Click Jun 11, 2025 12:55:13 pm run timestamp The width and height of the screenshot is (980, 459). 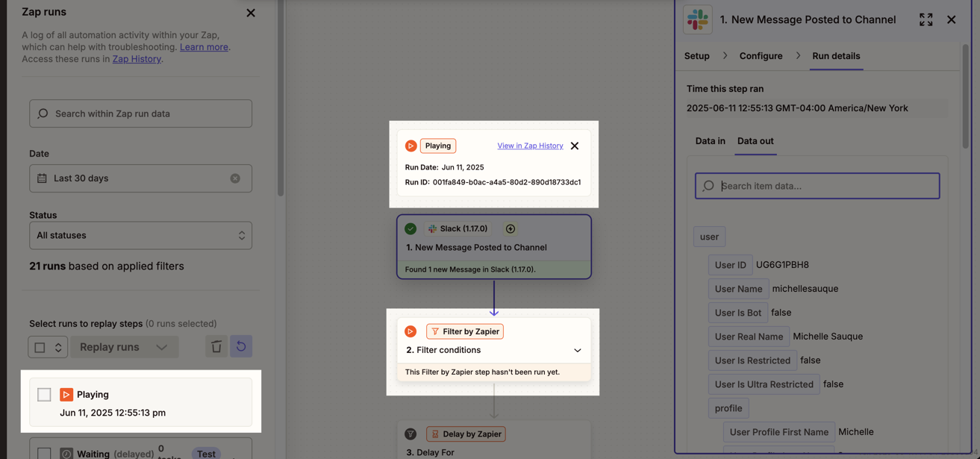pyautogui.click(x=113, y=412)
